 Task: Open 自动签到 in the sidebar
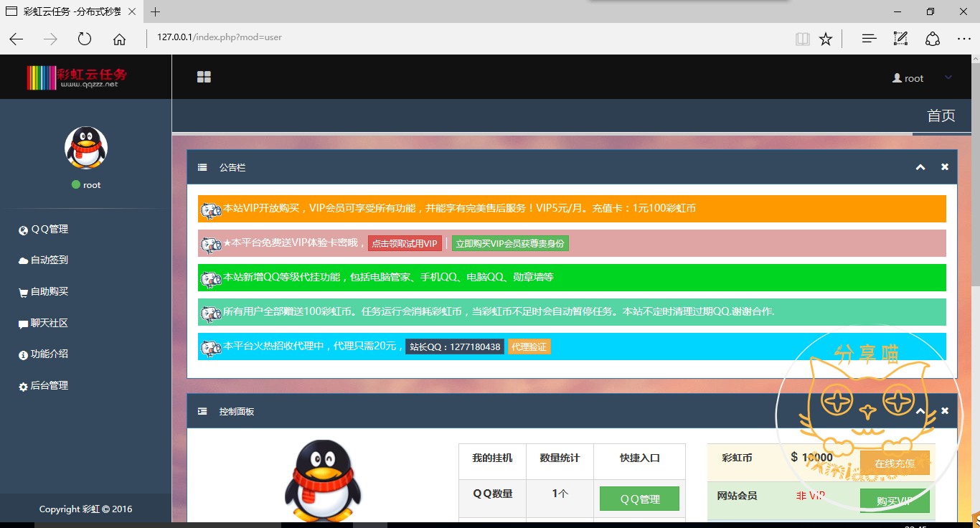[x=50, y=260]
